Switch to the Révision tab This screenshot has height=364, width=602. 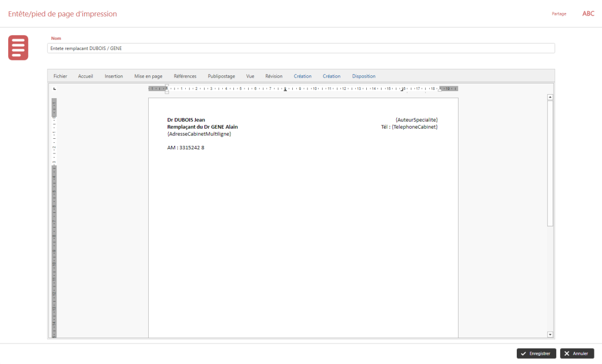click(273, 76)
